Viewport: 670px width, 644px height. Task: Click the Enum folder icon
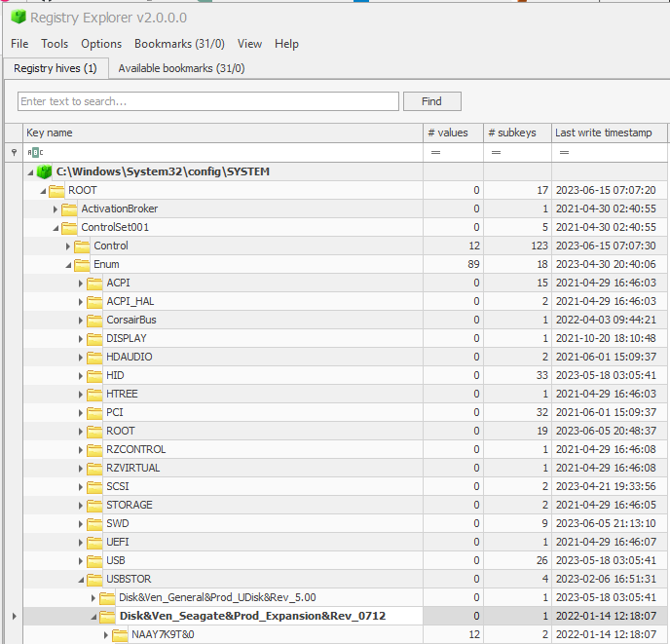coord(82,265)
